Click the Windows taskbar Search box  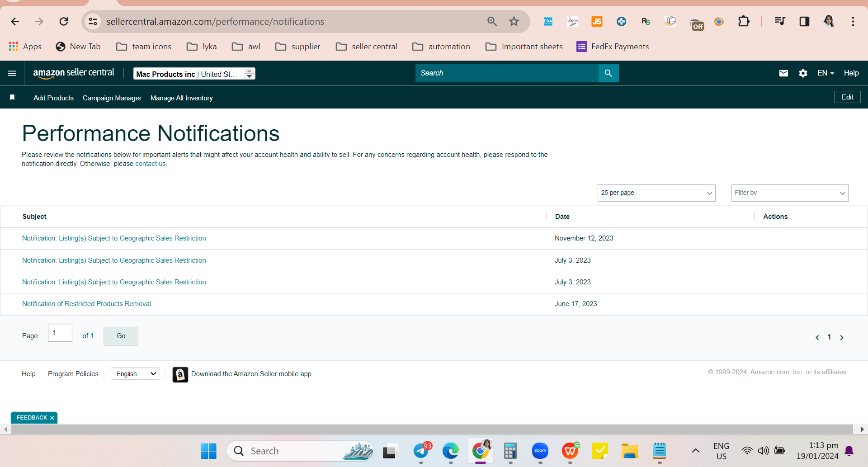click(300, 451)
